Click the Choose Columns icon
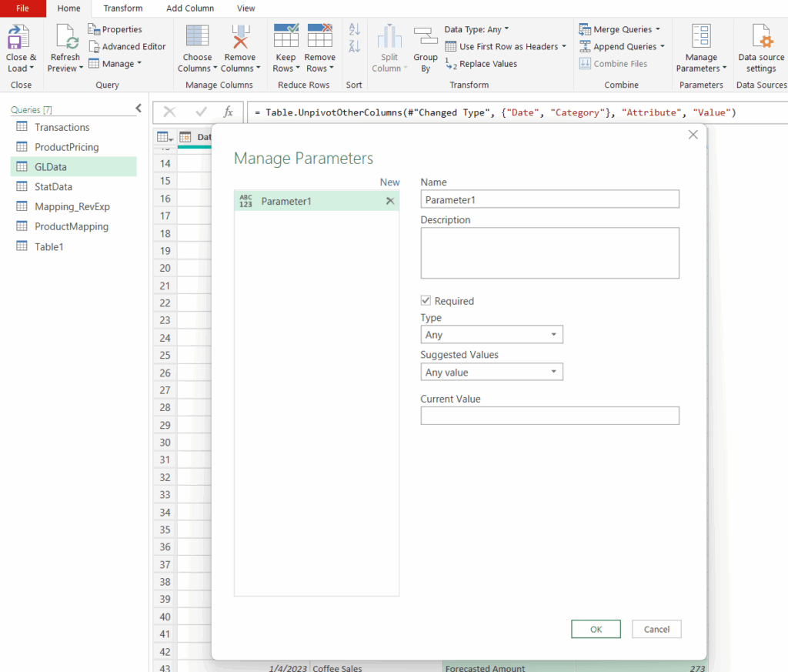 [x=197, y=36]
